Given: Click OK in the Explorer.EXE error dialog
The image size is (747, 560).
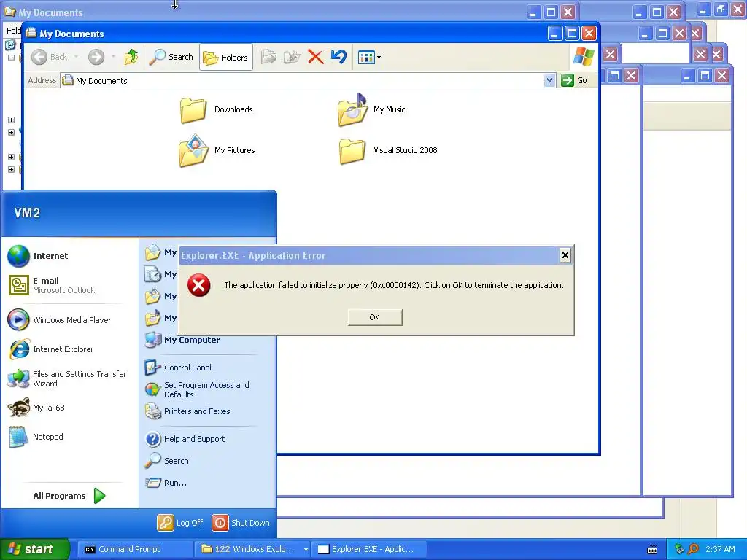Looking at the screenshot, I should [375, 317].
